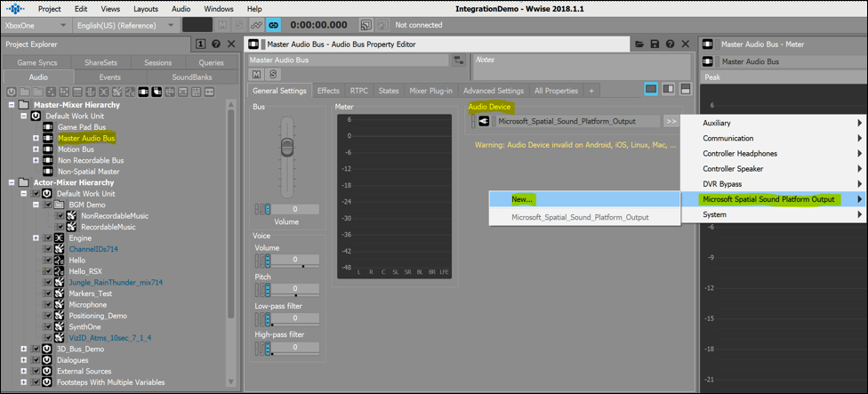Expand the Non Recordable Bus node
868x394 pixels.
pyautogui.click(x=36, y=160)
